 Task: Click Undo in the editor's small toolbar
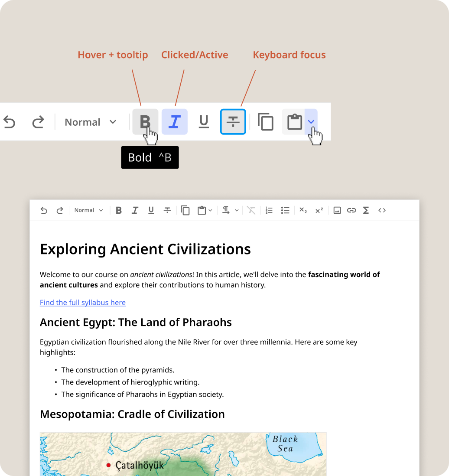click(x=44, y=210)
